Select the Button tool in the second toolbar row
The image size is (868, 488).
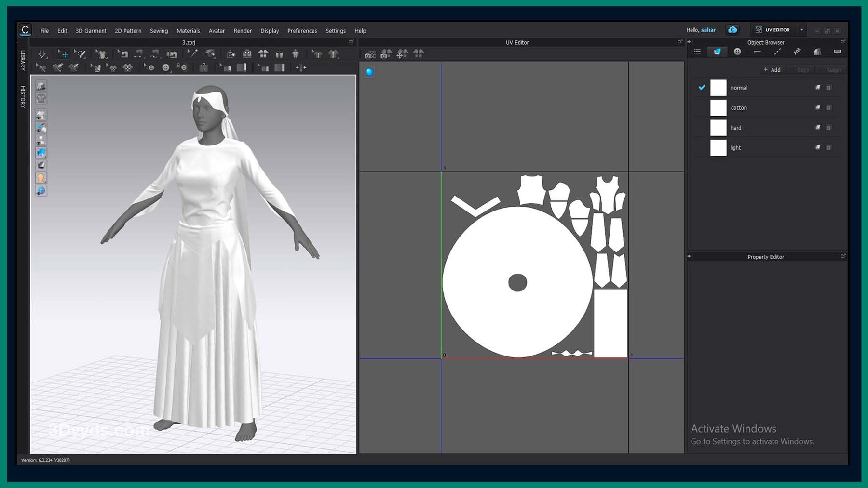pyautogui.click(x=166, y=68)
